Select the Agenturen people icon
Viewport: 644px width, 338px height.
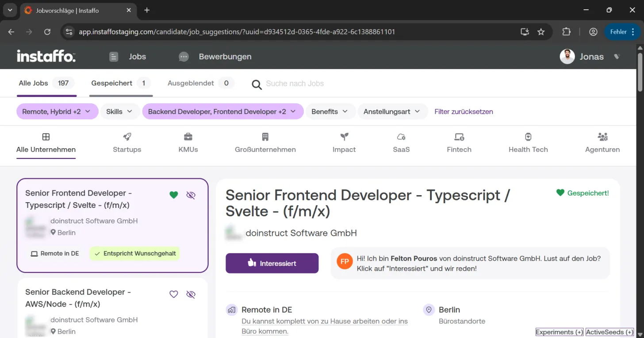click(602, 137)
